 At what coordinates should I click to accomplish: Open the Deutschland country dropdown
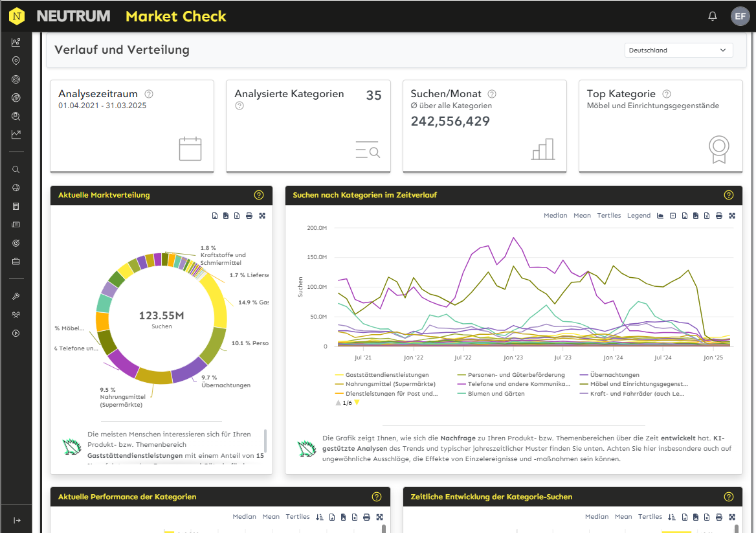pyautogui.click(x=678, y=50)
